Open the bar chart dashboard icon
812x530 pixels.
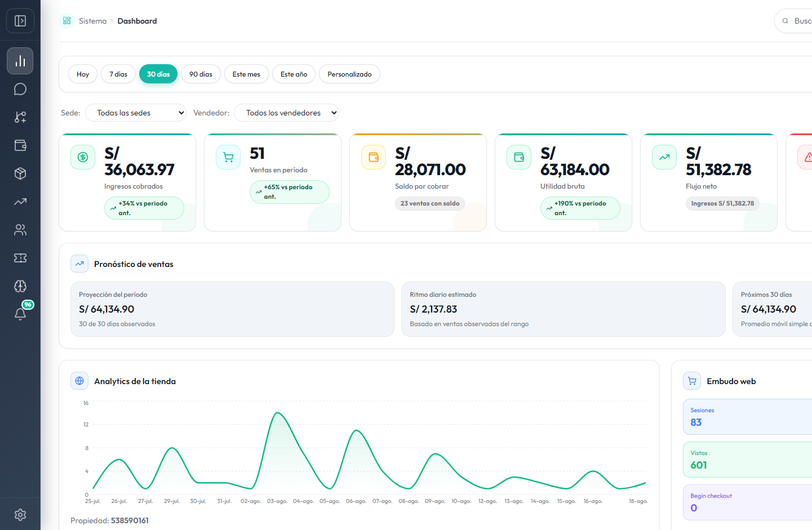click(20, 61)
